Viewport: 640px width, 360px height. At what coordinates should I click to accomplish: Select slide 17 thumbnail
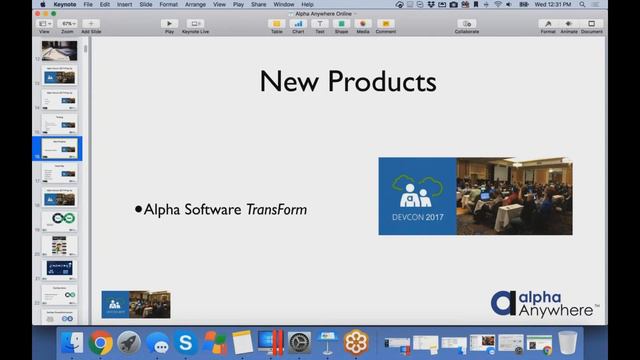59,173
